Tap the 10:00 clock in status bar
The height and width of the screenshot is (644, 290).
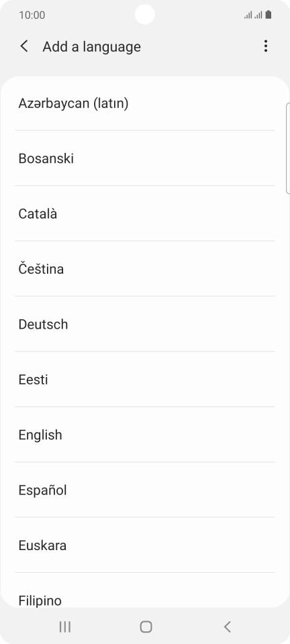click(x=32, y=15)
